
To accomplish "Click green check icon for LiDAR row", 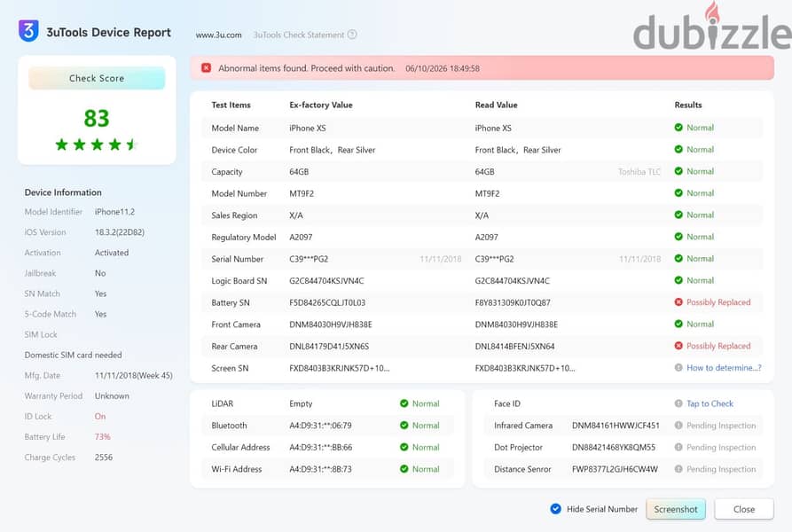I will click(404, 403).
